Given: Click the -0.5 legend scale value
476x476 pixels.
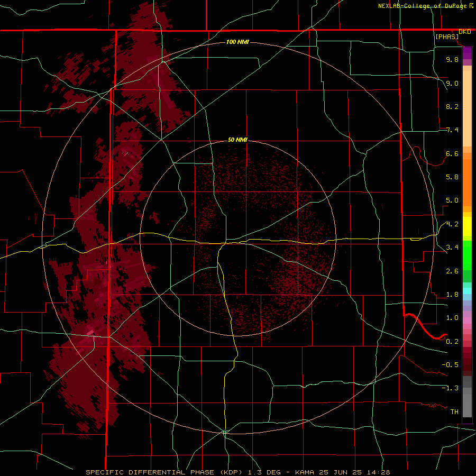Looking at the screenshot, I should coord(450,365).
